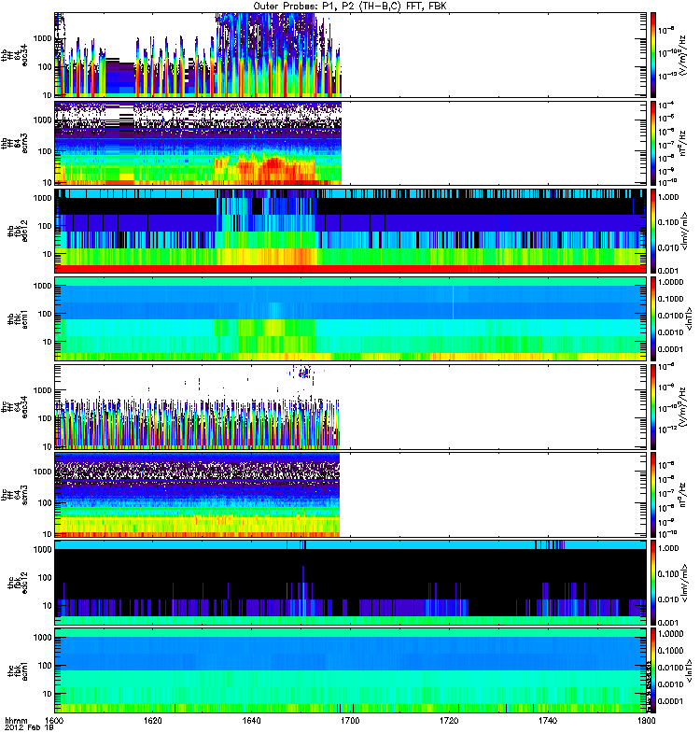Click the 100 frequency tick of thb scm3 panel
Viewport: 700px width, 747px height.
coord(45,151)
